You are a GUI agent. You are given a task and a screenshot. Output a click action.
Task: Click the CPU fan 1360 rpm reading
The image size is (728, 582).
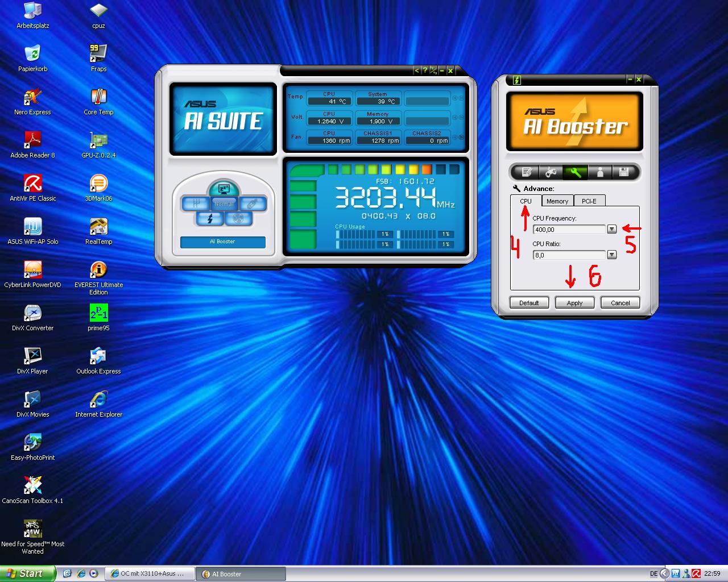[x=329, y=140]
